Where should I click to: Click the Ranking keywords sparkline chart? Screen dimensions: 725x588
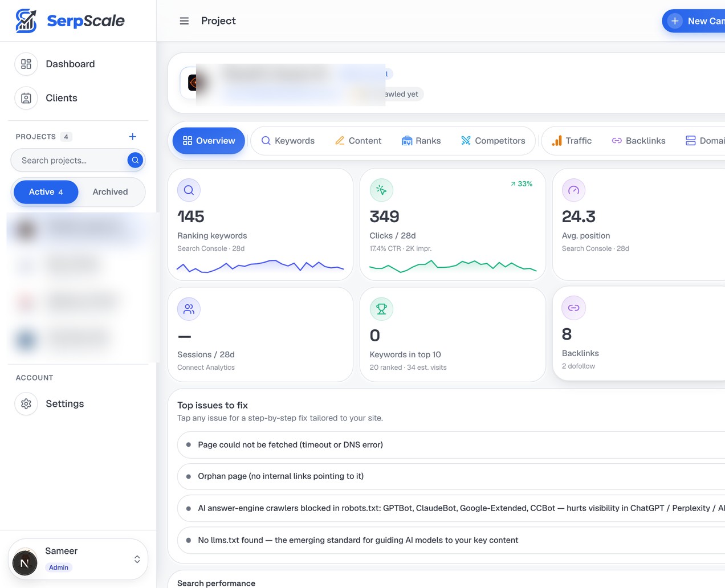coord(260,266)
